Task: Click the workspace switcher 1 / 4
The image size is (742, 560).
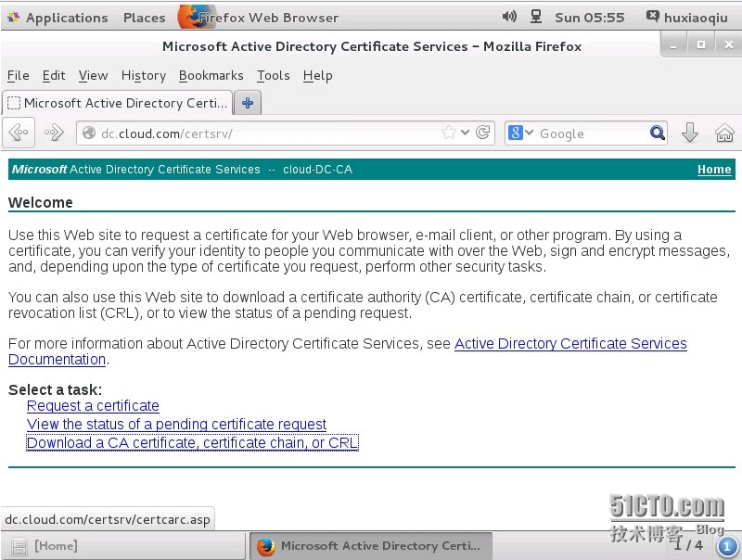Action: [x=688, y=545]
